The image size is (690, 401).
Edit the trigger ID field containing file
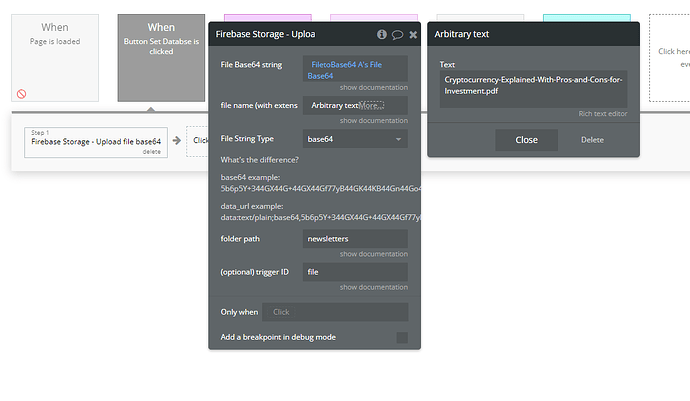(355, 272)
